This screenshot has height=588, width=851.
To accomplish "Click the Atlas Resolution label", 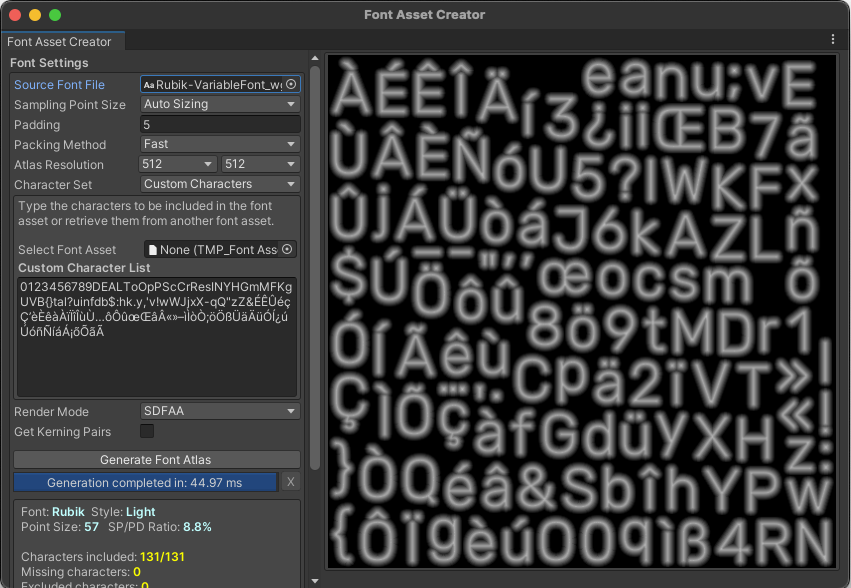I will coord(59,165).
